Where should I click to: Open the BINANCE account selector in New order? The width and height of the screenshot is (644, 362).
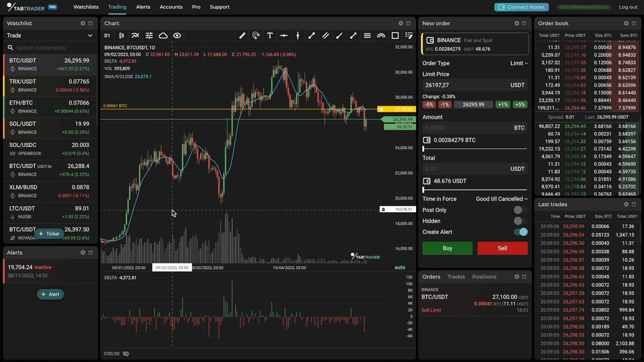point(475,44)
